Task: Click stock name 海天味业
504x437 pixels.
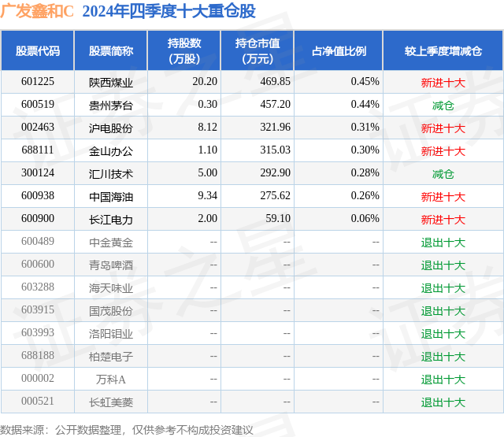Action: click(x=111, y=288)
